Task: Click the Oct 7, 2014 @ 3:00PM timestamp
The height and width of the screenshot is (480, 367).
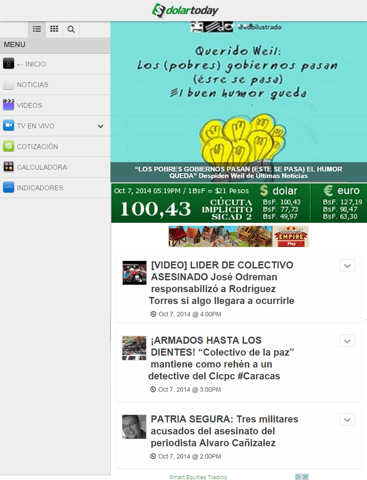Action: click(x=189, y=389)
